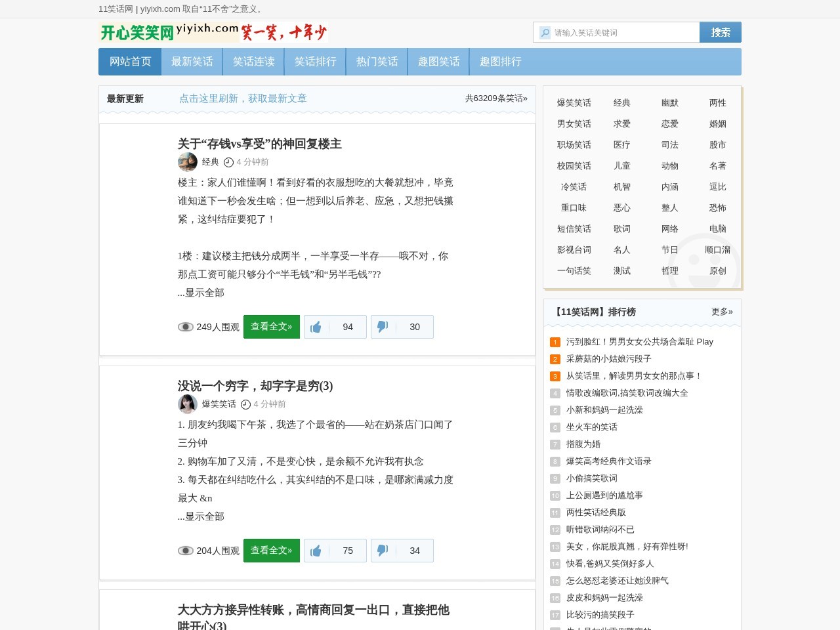Screen dimensions: 840x630
Task: Click the thumbs down icon showing 34
Action: 383,551
